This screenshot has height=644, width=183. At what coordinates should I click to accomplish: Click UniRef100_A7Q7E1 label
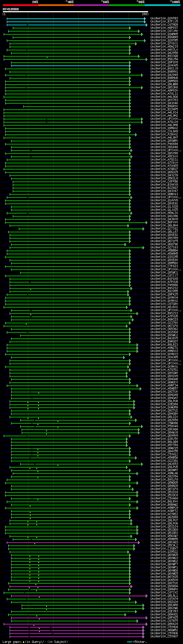tap(164, 370)
